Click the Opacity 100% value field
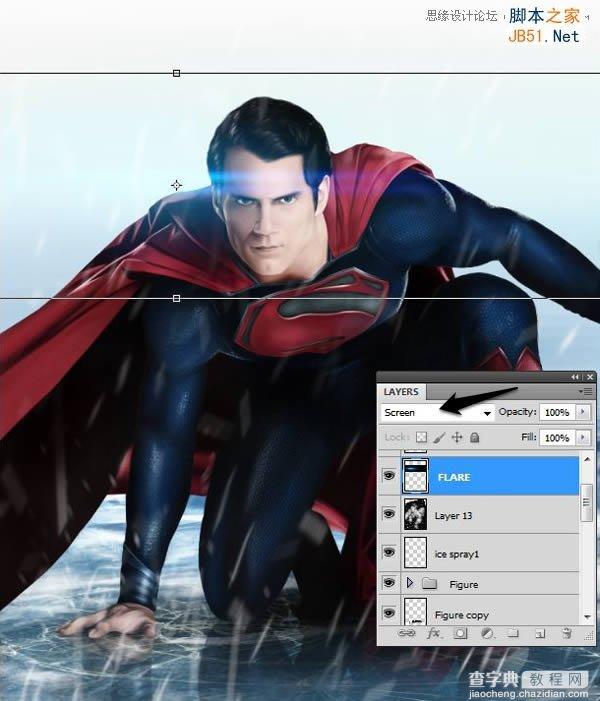The image size is (600, 701). click(x=557, y=412)
